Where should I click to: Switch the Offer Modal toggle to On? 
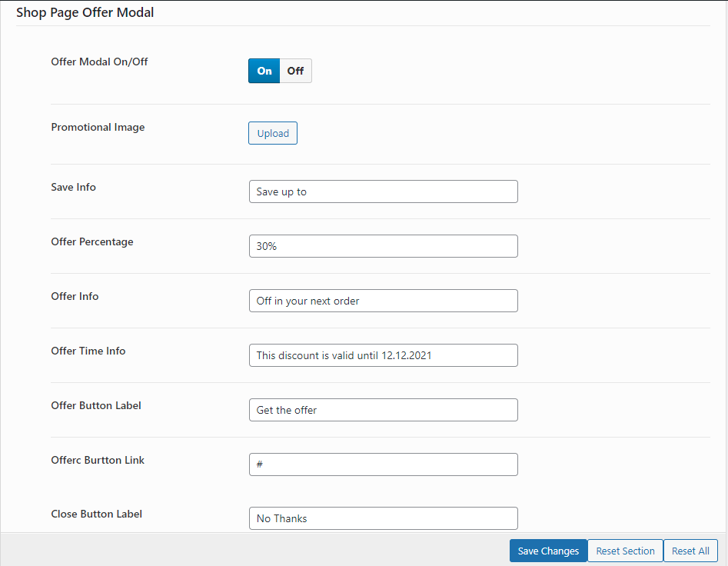(x=264, y=71)
